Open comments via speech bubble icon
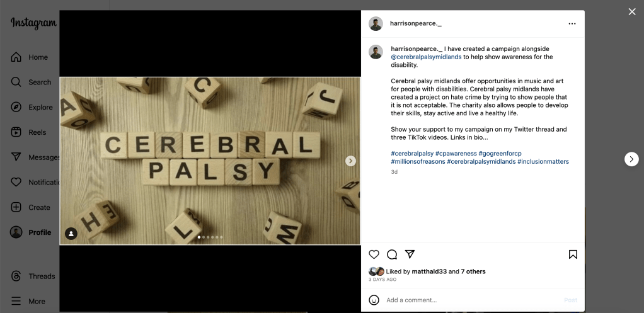This screenshot has width=644, height=313. [x=392, y=254]
